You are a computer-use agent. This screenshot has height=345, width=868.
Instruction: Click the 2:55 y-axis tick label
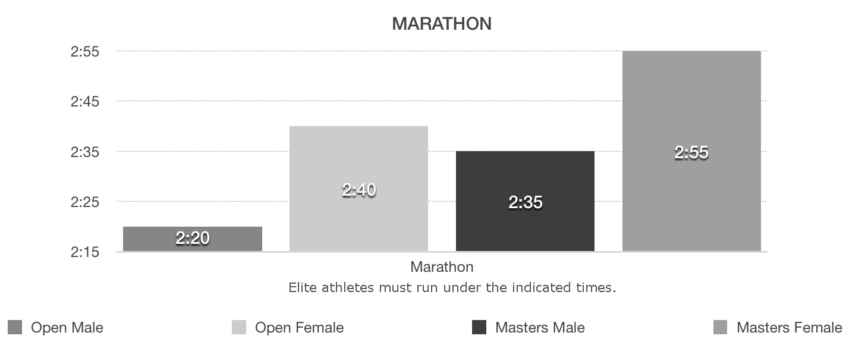(84, 52)
